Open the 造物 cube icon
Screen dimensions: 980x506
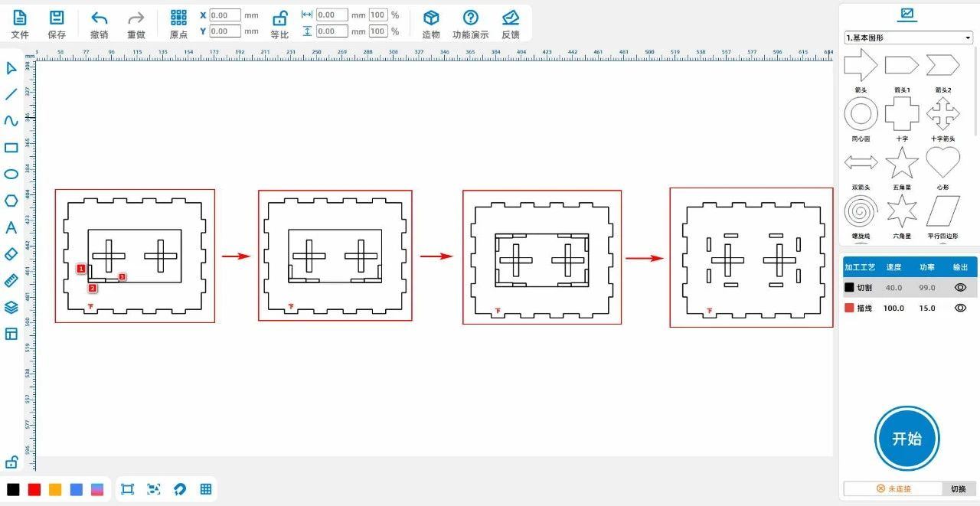coord(431,18)
